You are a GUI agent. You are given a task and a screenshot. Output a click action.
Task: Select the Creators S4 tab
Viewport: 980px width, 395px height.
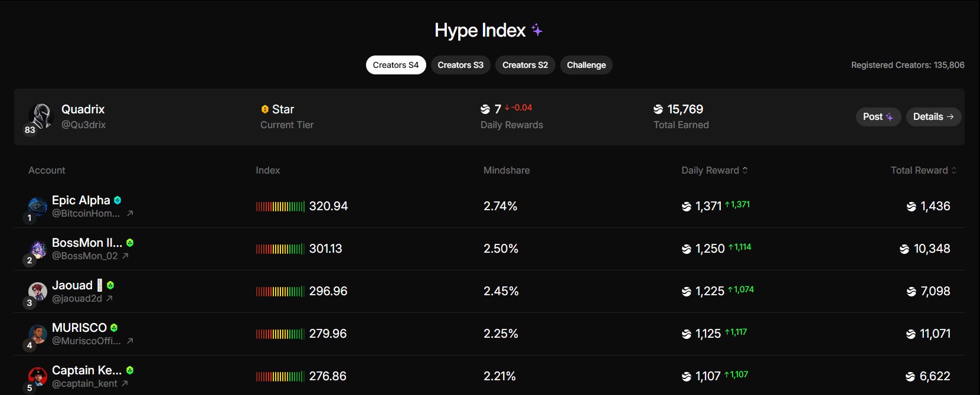pos(396,65)
